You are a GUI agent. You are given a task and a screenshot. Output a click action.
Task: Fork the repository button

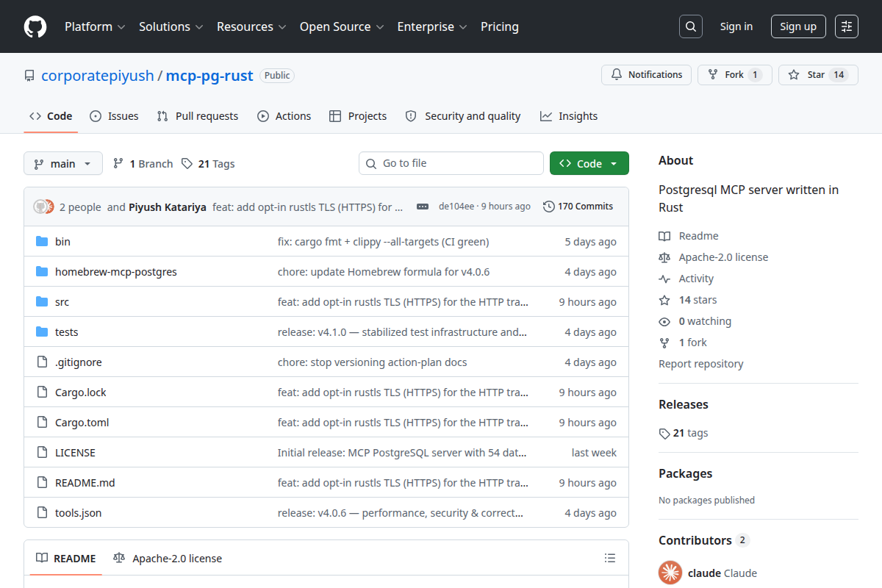(x=735, y=75)
